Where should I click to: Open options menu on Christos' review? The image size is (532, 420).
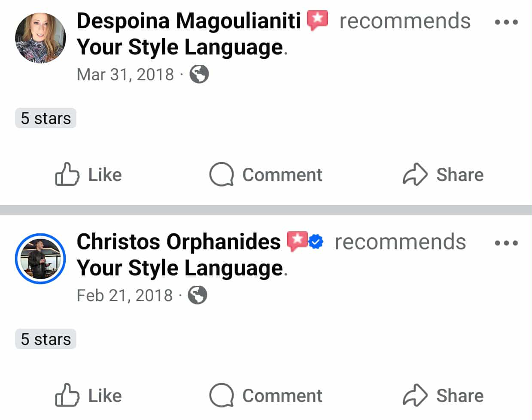pos(506,243)
